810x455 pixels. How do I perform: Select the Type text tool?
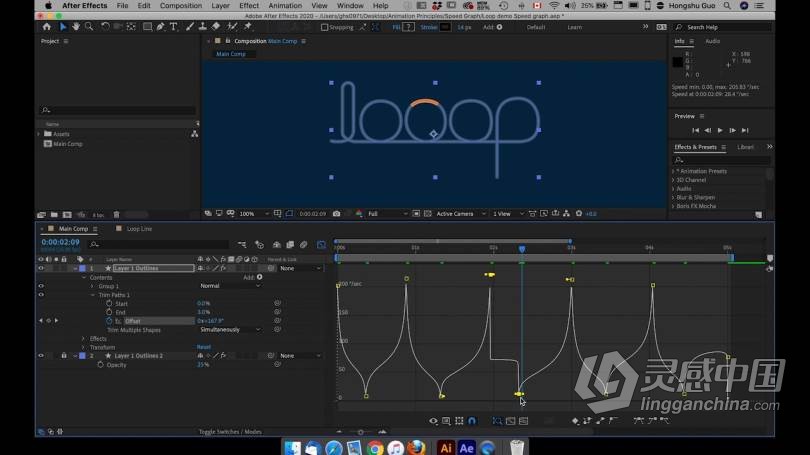(174, 27)
